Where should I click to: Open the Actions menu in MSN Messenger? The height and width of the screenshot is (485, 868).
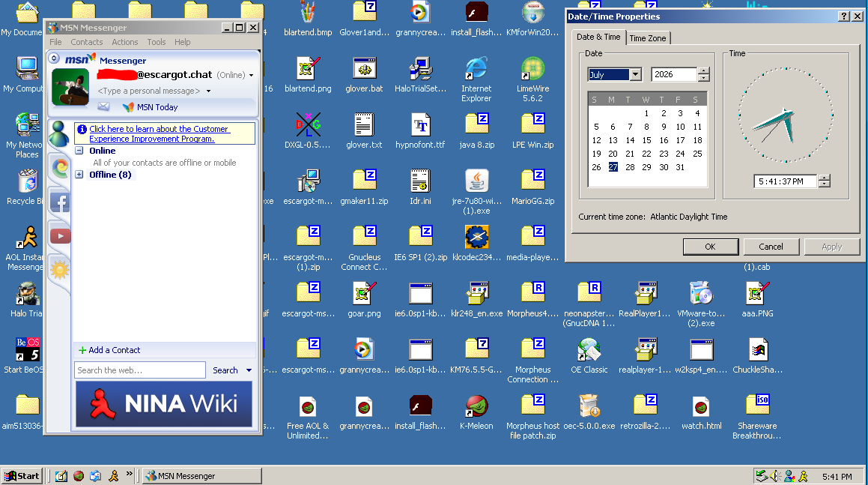tap(124, 42)
